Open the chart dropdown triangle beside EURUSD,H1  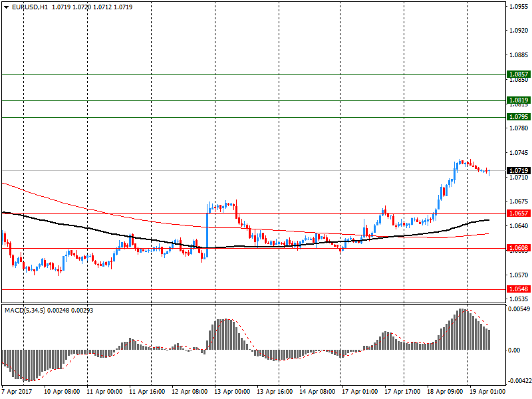[x=7, y=7]
